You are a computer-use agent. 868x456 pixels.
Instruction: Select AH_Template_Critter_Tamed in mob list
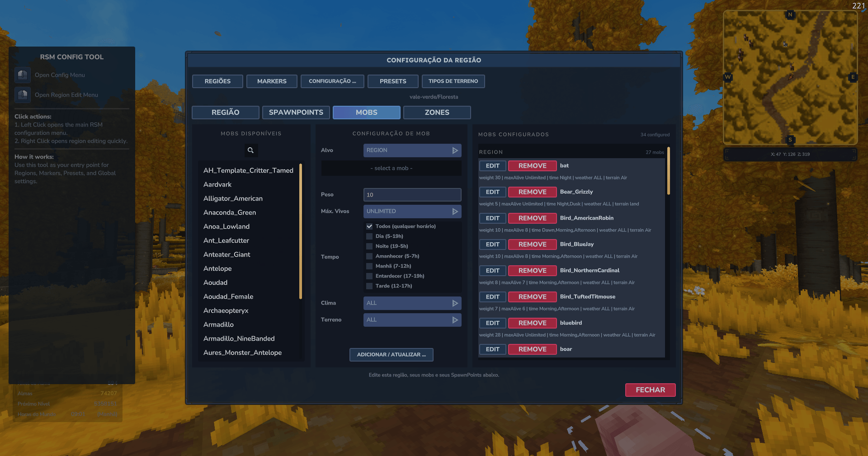(x=248, y=170)
